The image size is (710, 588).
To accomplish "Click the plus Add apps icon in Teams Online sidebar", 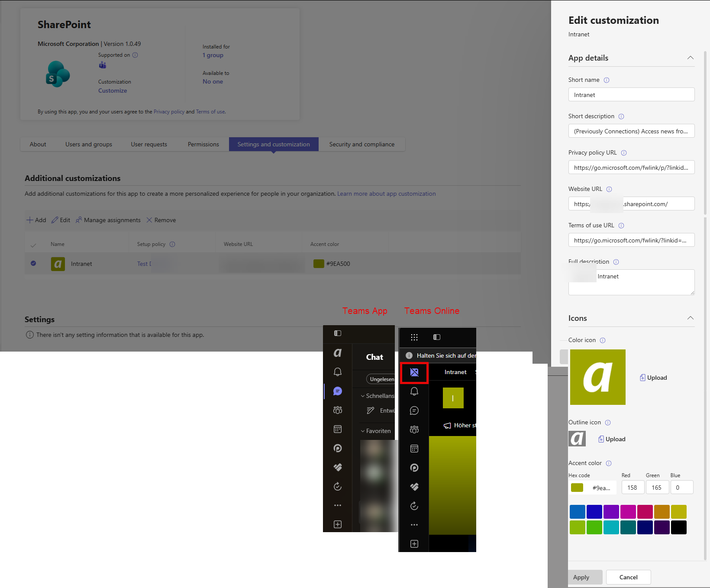I will pyautogui.click(x=414, y=544).
